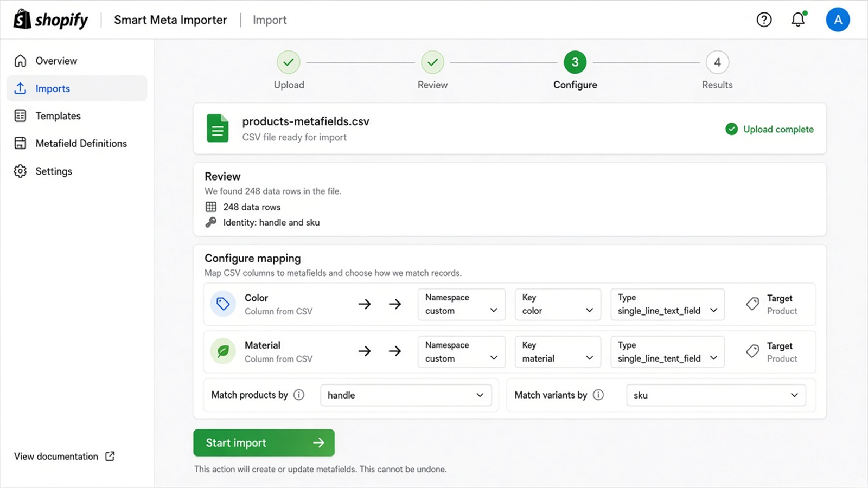Viewport: 868px width, 488px height.
Task: Go to Overview in the sidebar
Action: [77, 61]
